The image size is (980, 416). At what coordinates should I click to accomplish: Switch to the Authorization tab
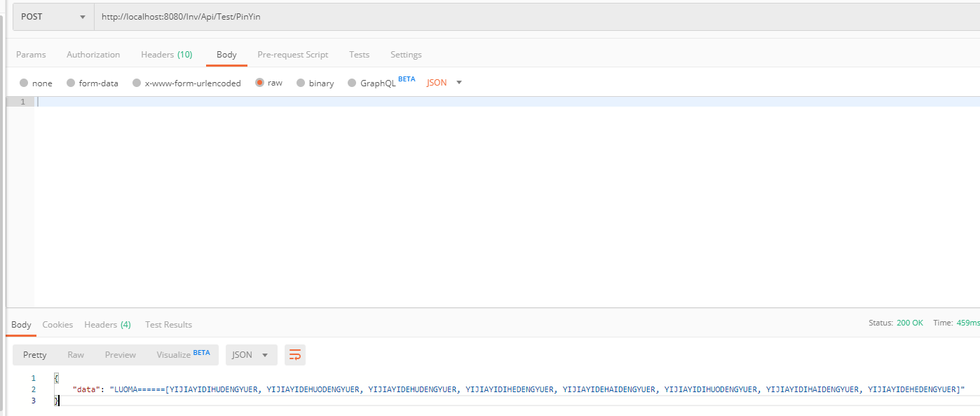tap(93, 55)
